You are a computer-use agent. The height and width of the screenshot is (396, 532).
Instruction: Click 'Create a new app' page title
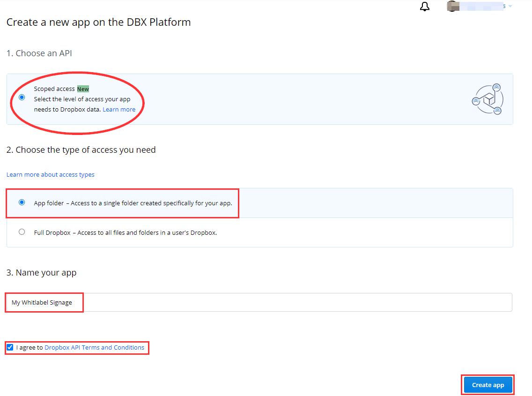tap(98, 22)
